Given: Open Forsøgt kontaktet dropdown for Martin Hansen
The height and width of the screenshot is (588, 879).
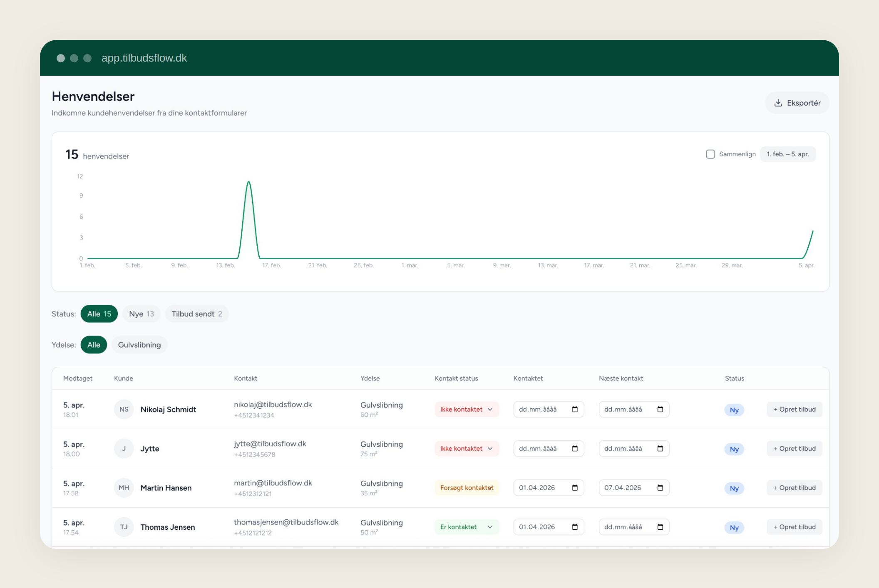Looking at the screenshot, I should 467,488.
